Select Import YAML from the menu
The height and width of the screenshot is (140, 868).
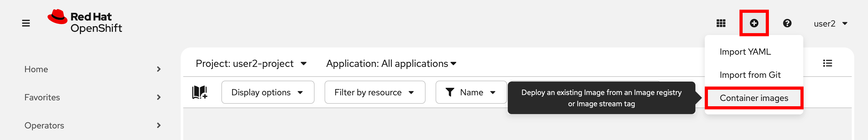point(745,52)
